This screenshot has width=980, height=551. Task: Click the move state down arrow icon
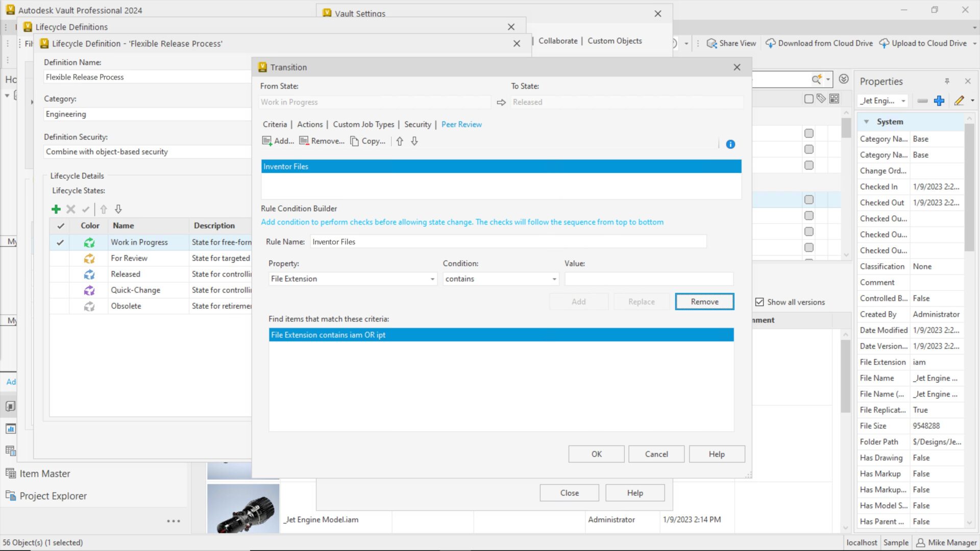tap(118, 209)
